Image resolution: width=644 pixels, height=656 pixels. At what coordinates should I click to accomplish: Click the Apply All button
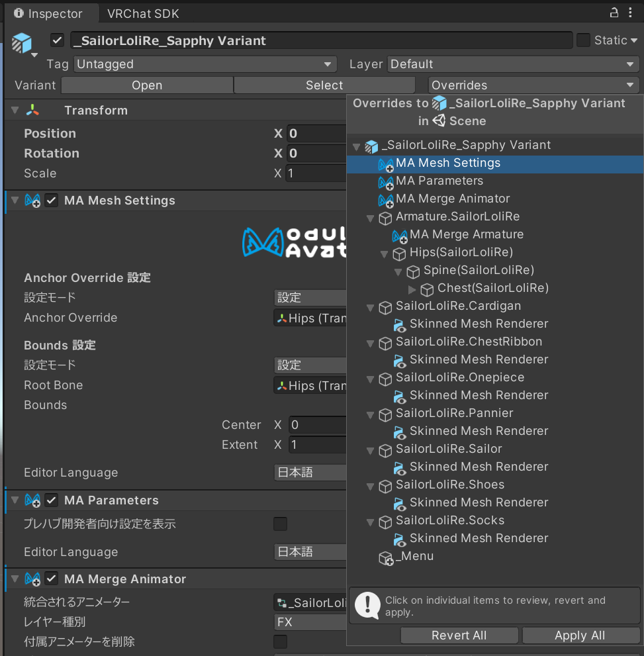pyautogui.click(x=580, y=635)
